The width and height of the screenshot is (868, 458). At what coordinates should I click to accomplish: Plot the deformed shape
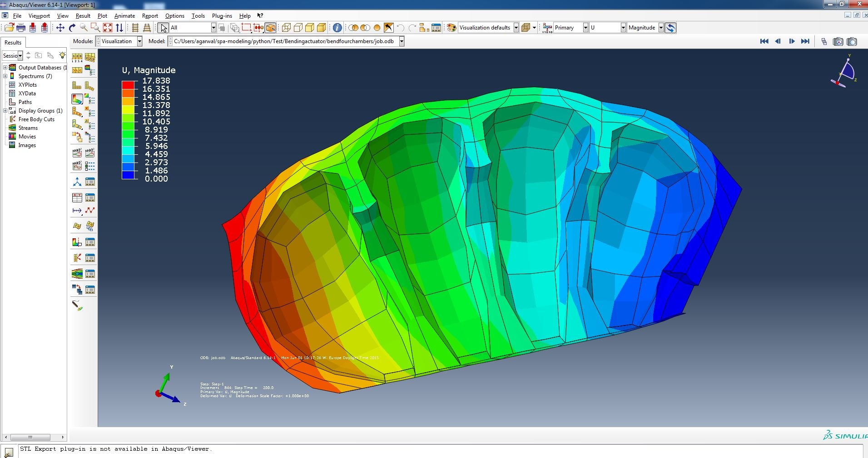(89, 85)
